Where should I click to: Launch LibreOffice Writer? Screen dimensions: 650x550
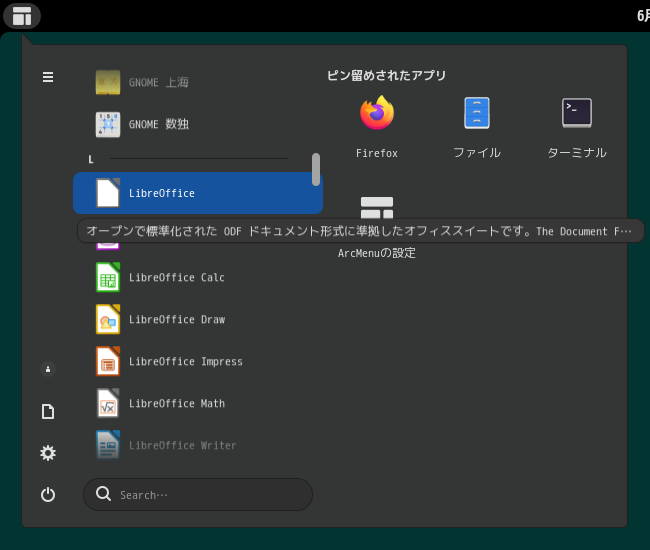[x=198, y=446]
